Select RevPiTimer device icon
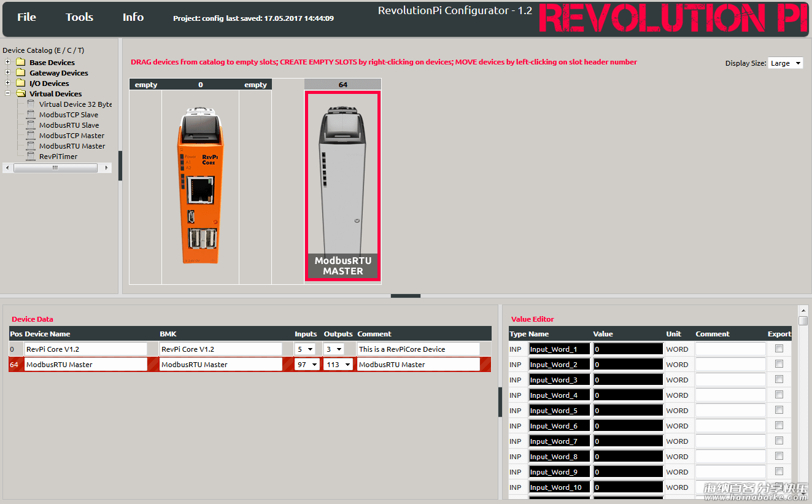This screenshot has height=504, width=812. click(x=31, y=157)
